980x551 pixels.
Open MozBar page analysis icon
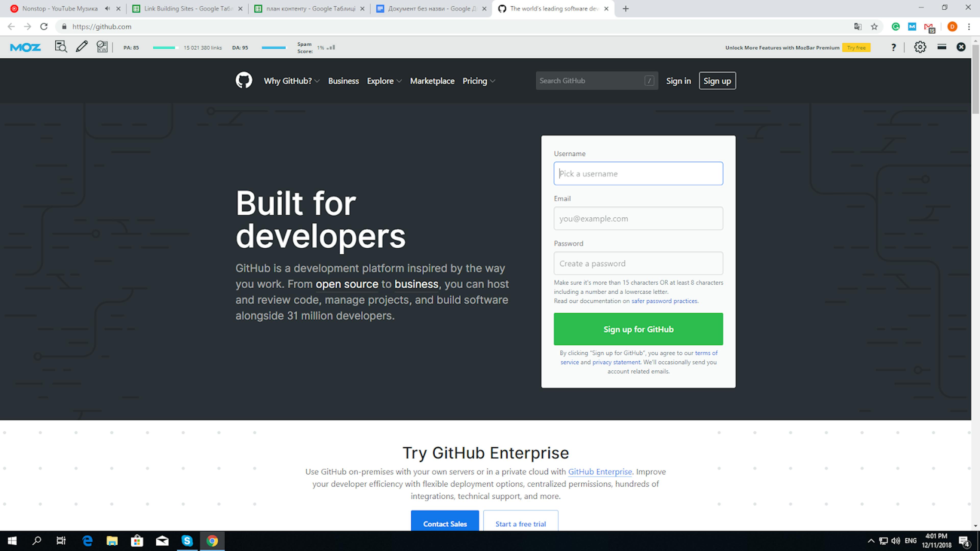click(x=61, y=47)
